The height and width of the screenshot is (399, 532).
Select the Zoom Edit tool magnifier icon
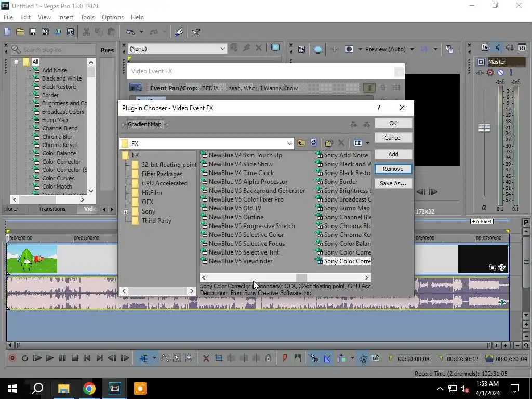click(189, 358)
